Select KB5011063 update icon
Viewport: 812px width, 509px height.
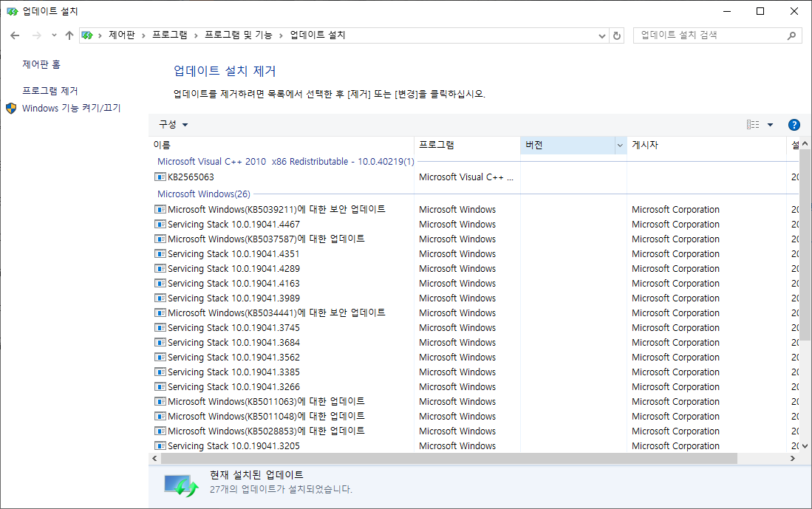pyautogui.click(x=160, y=401)
